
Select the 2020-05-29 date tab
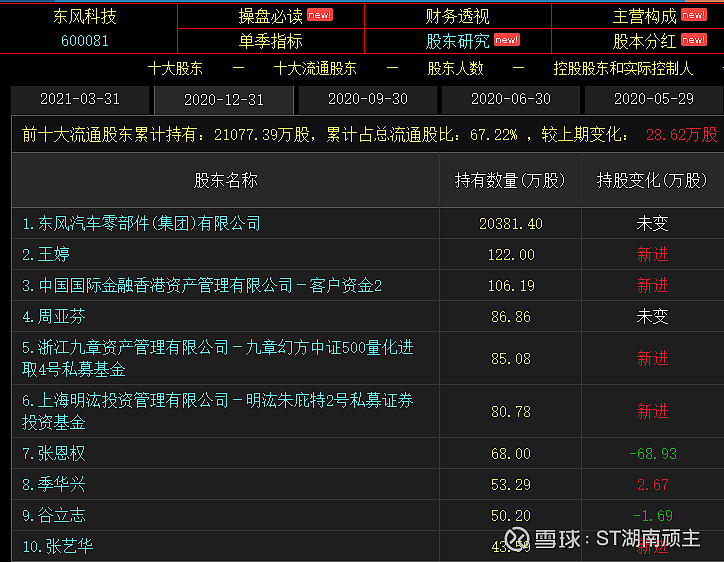pyautogui.click(x=654, y=99)
